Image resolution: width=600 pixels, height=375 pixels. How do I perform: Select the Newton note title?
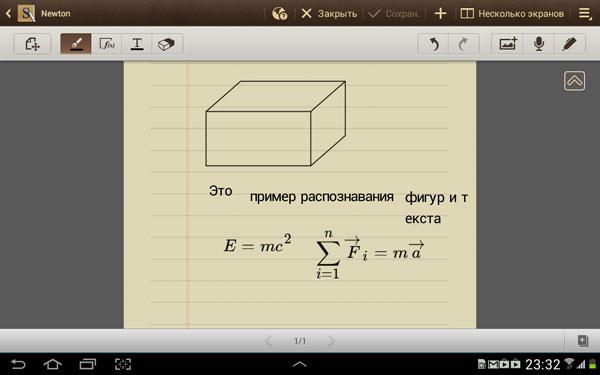[56, 13]
